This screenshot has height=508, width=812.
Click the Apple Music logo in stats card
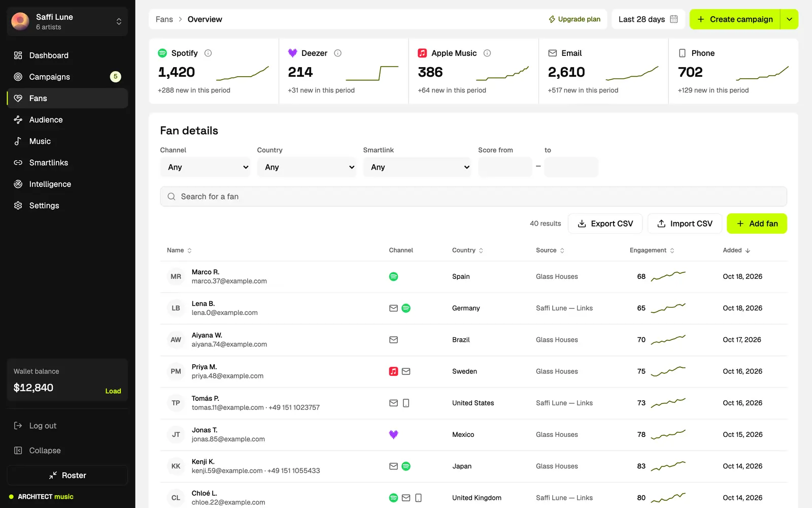tap(422, 53)
